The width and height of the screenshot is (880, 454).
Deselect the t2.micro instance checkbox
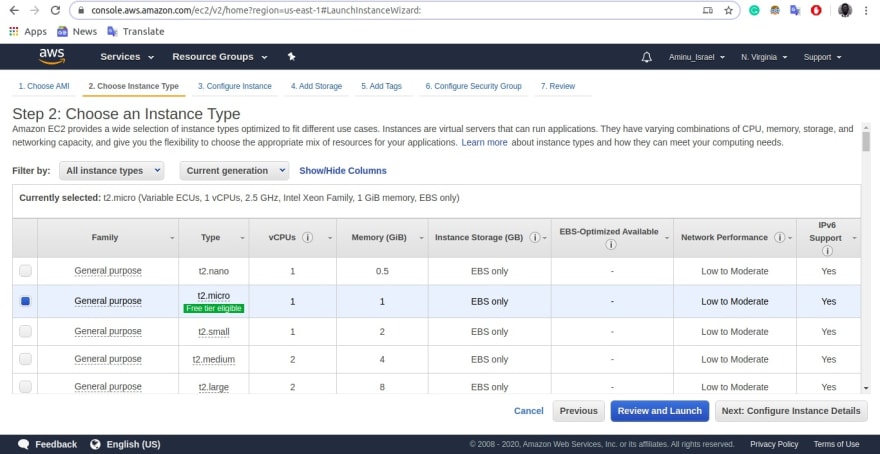pyautogui.click(x=25, y=301)
